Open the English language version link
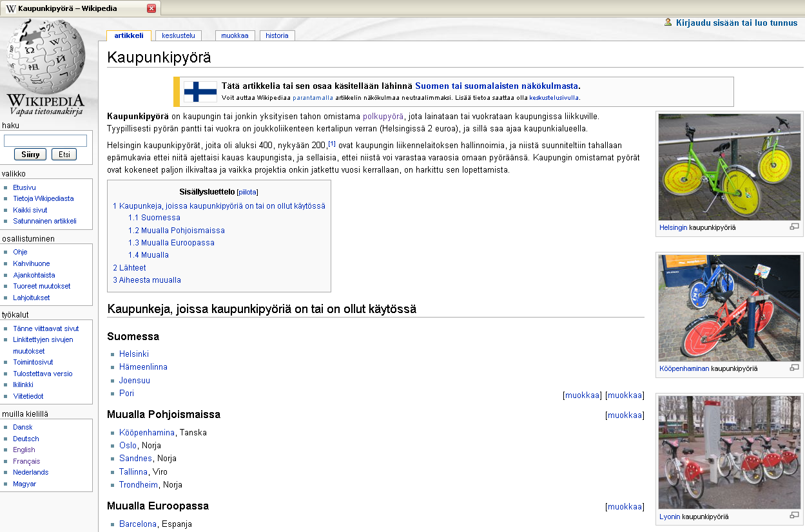This screenshot has width=805, height=532. tap(24, 450)
